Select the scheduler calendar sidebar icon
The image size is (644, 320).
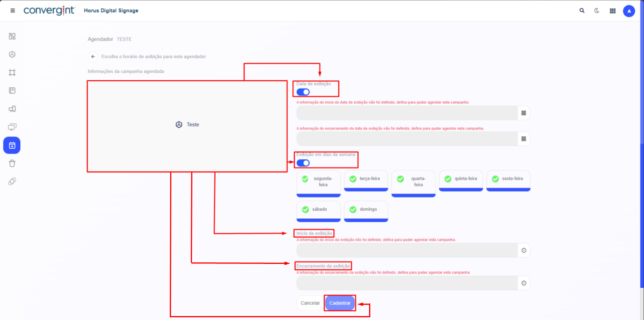12,145
